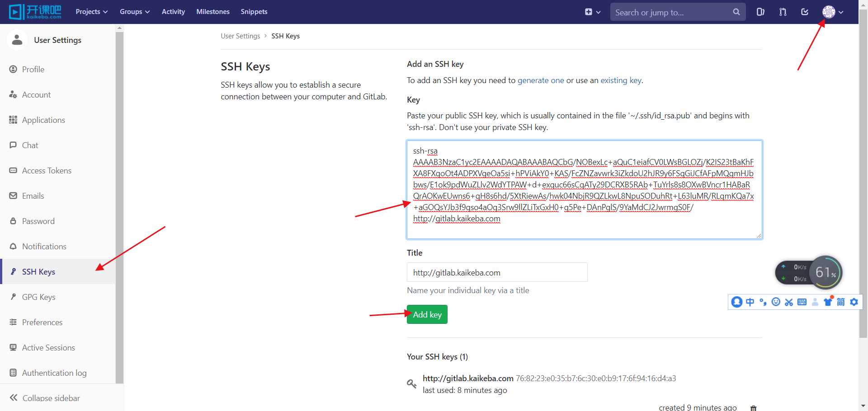Click the magnifier icon in the search box

point(736,12)
